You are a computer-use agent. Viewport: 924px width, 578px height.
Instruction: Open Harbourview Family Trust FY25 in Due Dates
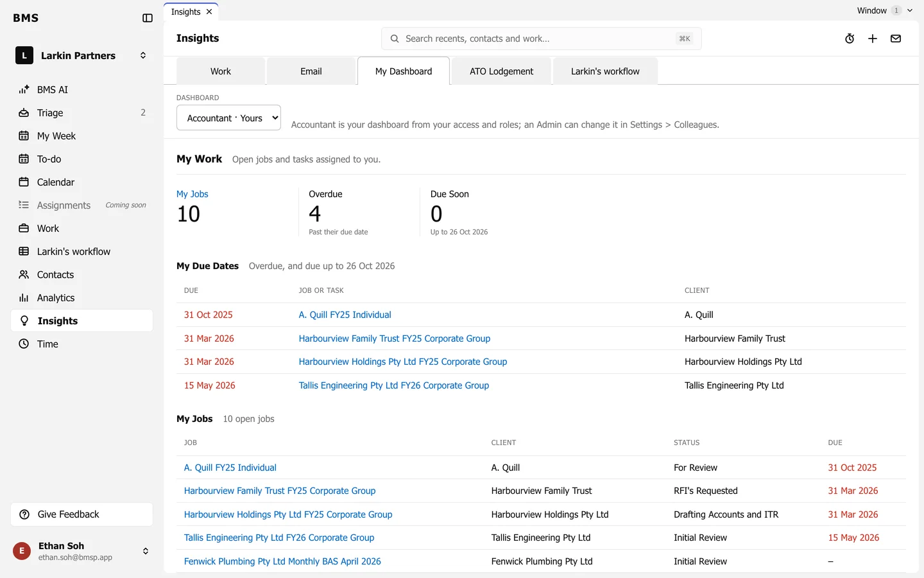click(x=395, y=338)
